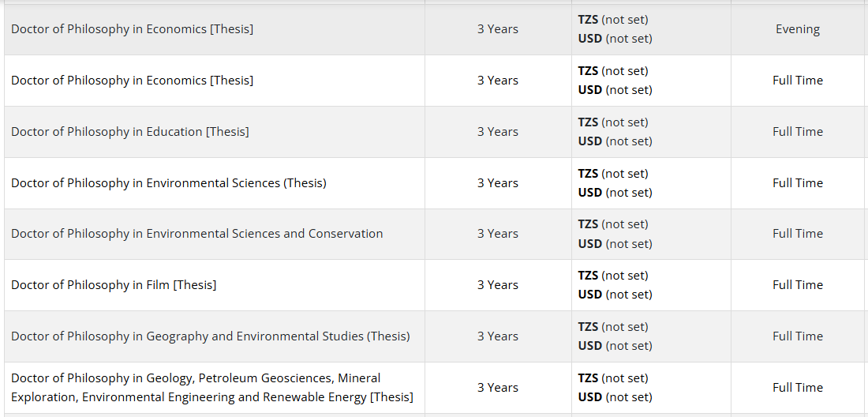
Task: Select the 3 Years duration for Film
Action: pos(498,285)
